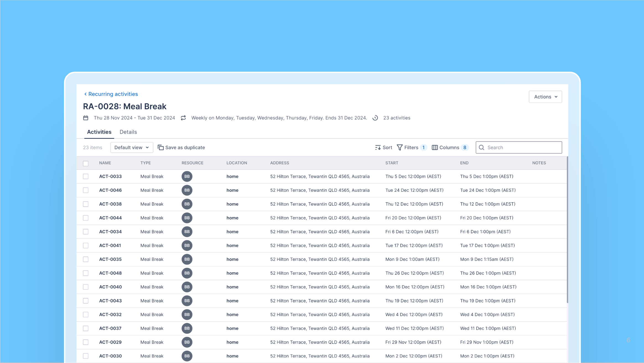644x363 pixels.
Task: Click the Sort arrows icon
Action: 378,147
